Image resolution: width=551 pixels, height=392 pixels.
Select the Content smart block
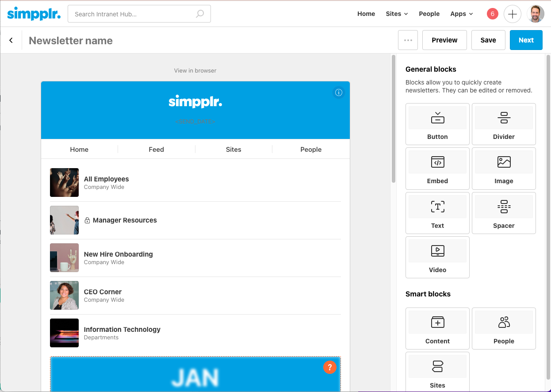click(x=437, y=329)
